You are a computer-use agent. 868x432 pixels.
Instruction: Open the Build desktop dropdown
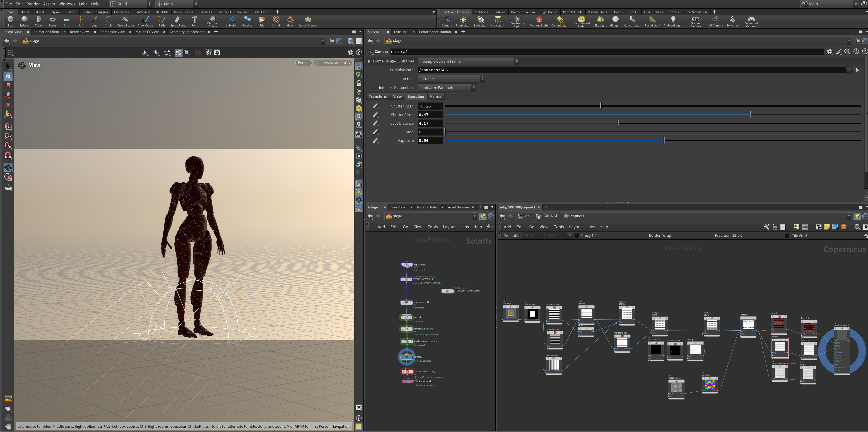pyautogui.click(x=131, y=4)
